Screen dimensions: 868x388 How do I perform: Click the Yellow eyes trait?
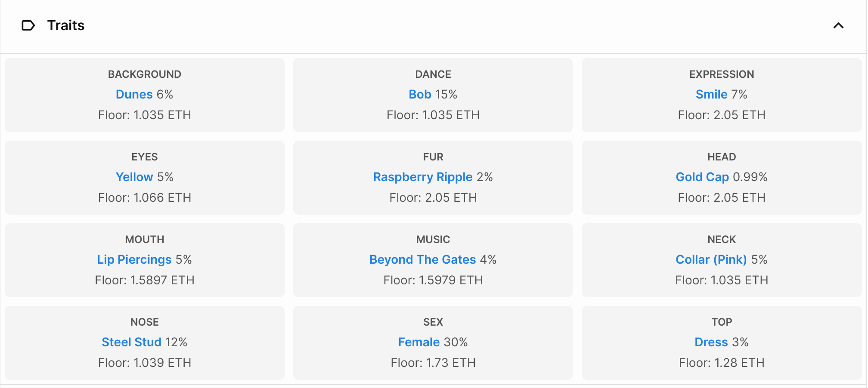point(134,177)
